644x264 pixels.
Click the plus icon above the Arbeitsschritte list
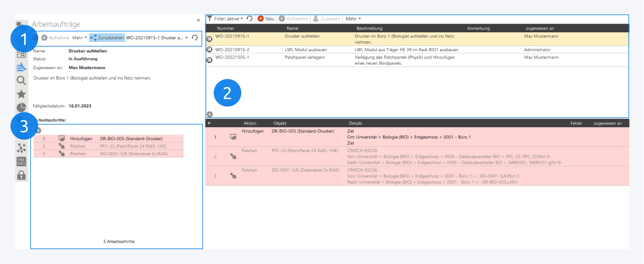click(x=38, y=130)
